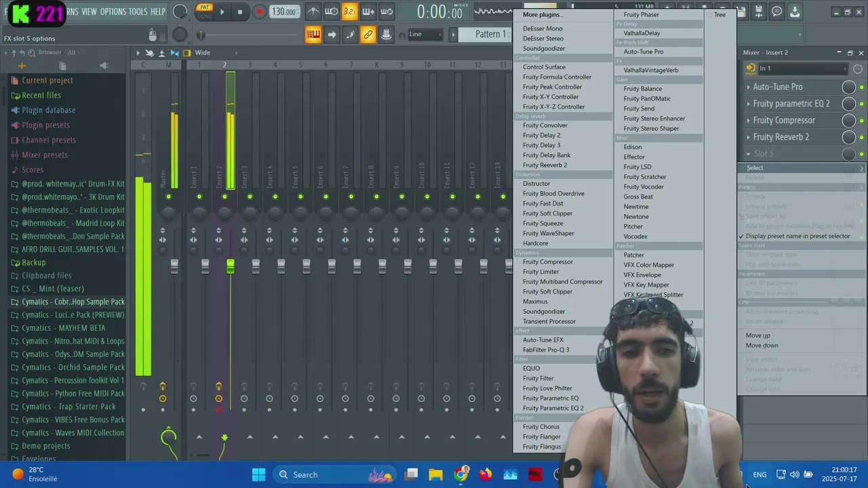Open the chat bubble icon in toolbar
The height and width of the screenshot is (488, 868).
pos(777,12)
